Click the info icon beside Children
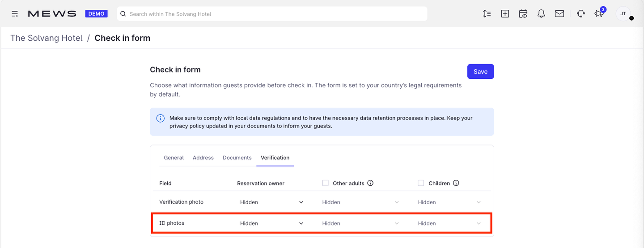Screen dimensions: 644x248 [x=456, y=183]
